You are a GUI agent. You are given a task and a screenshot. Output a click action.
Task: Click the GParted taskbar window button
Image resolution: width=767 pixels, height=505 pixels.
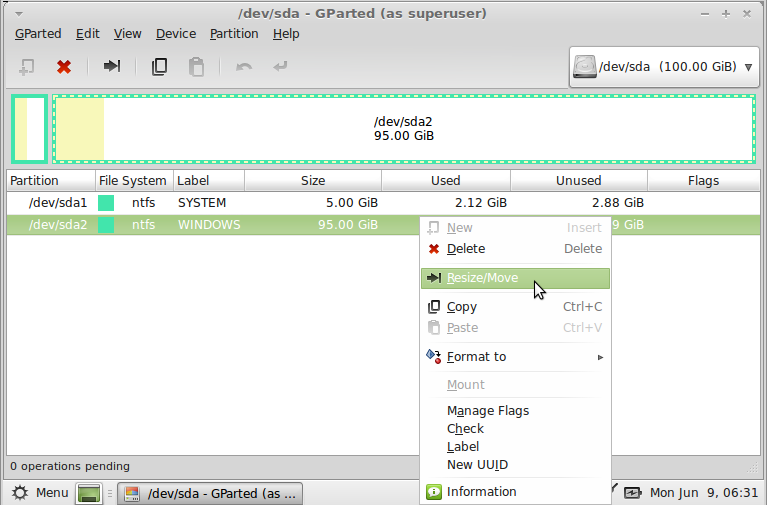click(210, 493)
